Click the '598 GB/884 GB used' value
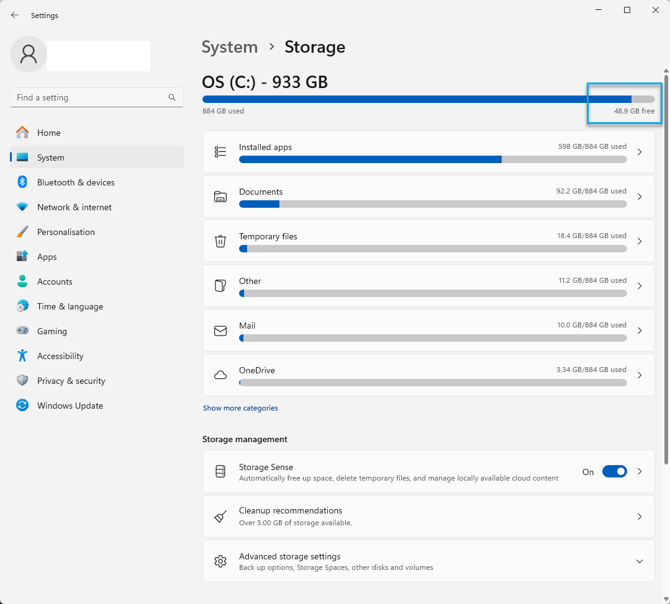This screenshot has width=670, height=604. [x=592, y=146]
